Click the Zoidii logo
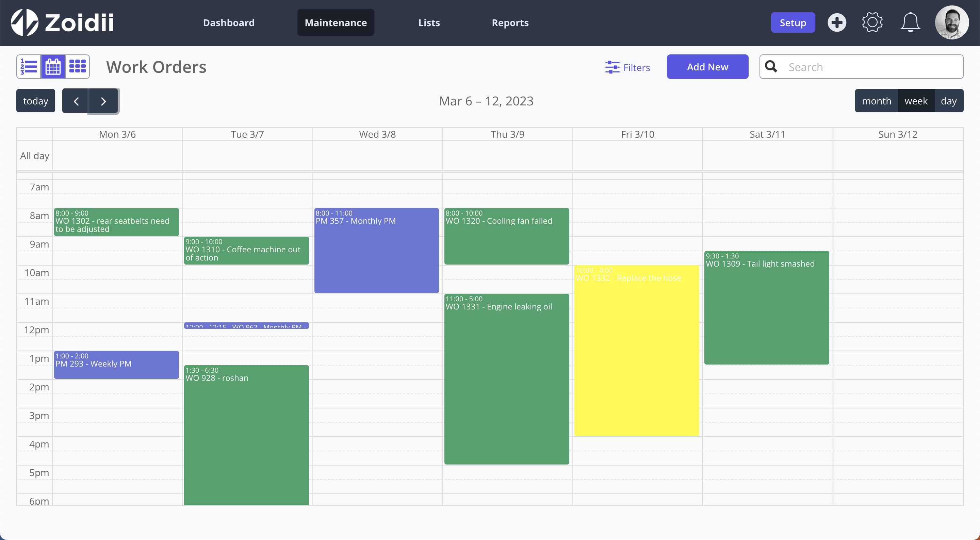Viewport: 980px width, 540px height. 62,22
